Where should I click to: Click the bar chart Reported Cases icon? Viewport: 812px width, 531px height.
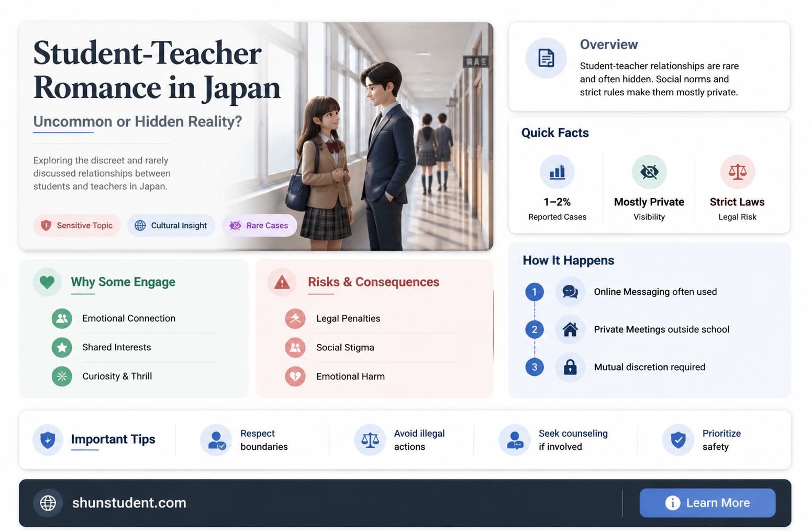click(557, 172)
